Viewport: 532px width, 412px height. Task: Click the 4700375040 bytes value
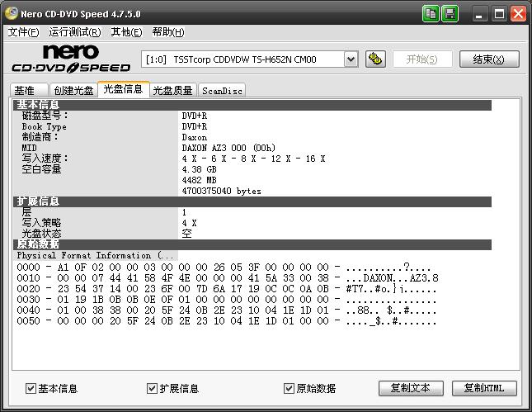[x=221, y=192]
